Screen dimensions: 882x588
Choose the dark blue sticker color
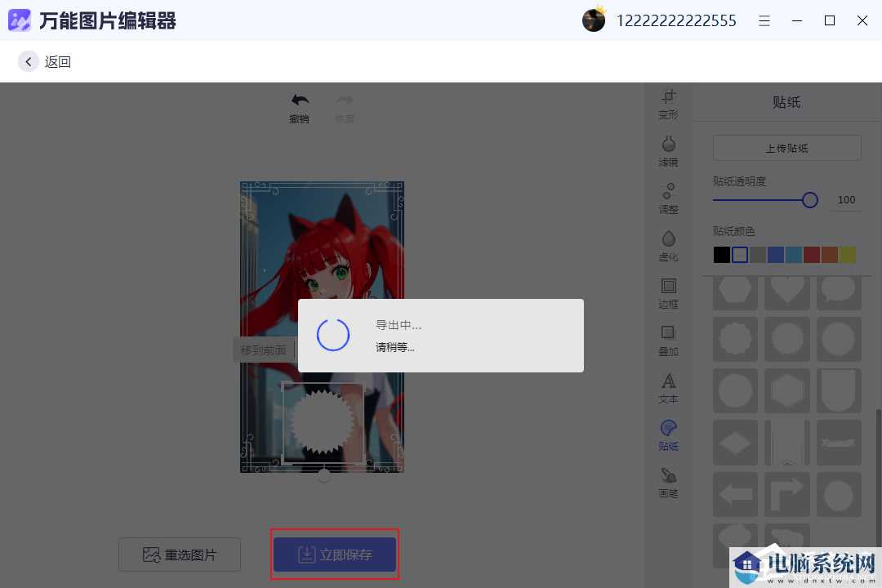[x=776, y=255]
